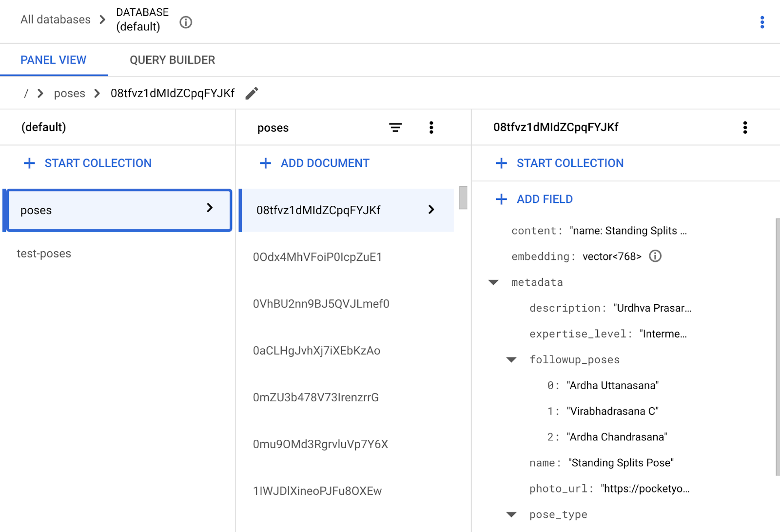Image resolution: width=780 pixels, height=532 pixels.
Task: Collapse the followup_poses array
Action: click(511, 360)
